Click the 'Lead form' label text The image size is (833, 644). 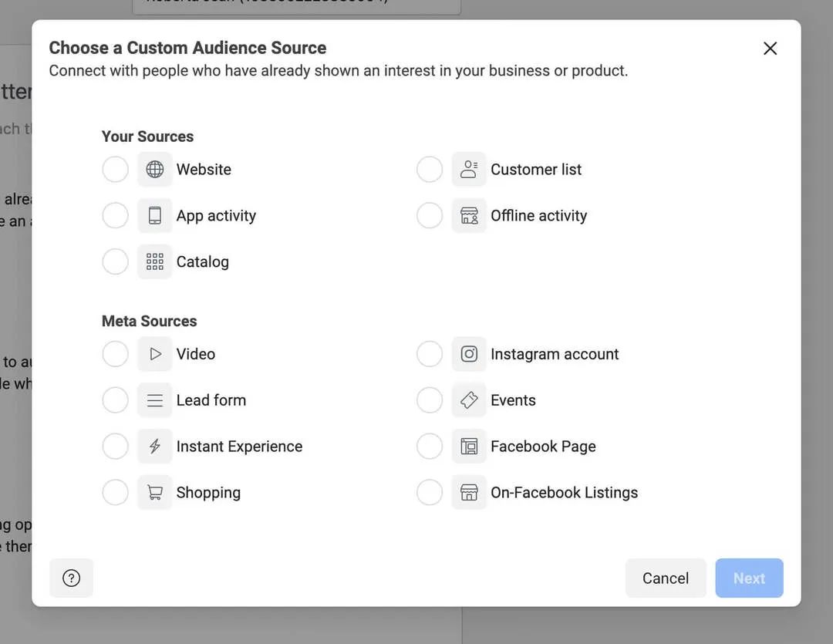click(211, 400)
